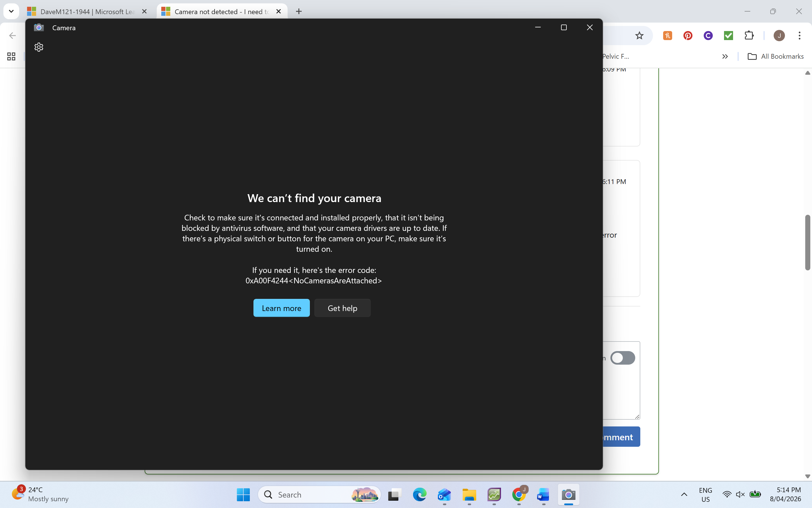Close the Camera not detected tab
The height and width of the screenshot is (508, 812).
[x=279, y=11]
